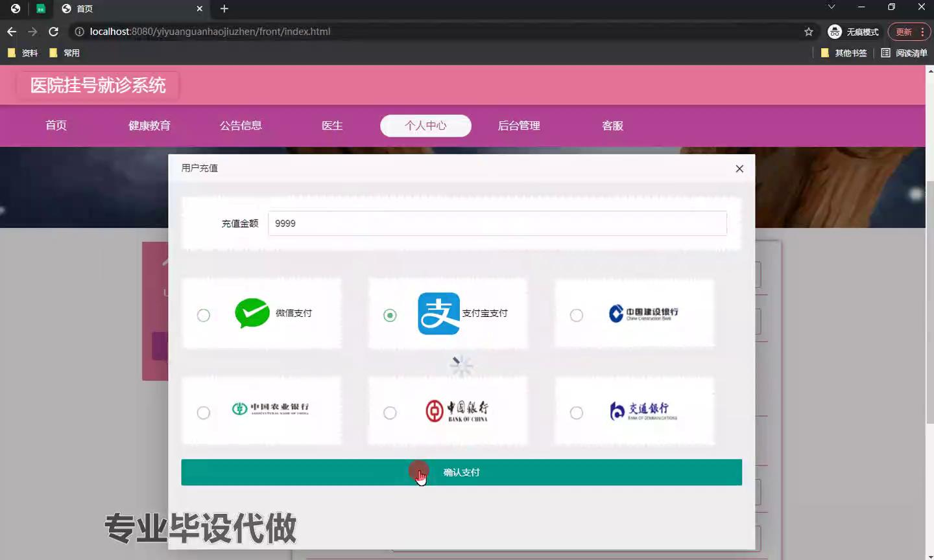Click the China Construction Bank logo
This screenshot has height=560, width=934.
pos(643,314)
